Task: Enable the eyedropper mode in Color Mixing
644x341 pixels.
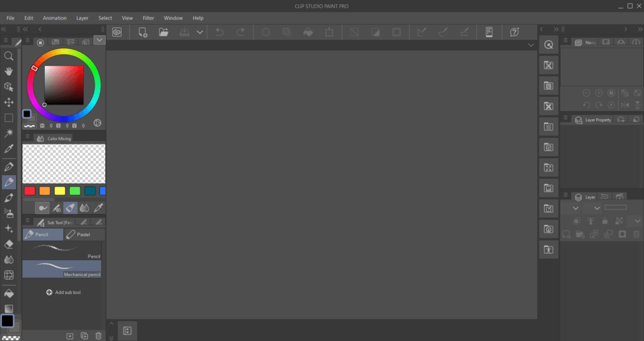Action: click(99, 208)
